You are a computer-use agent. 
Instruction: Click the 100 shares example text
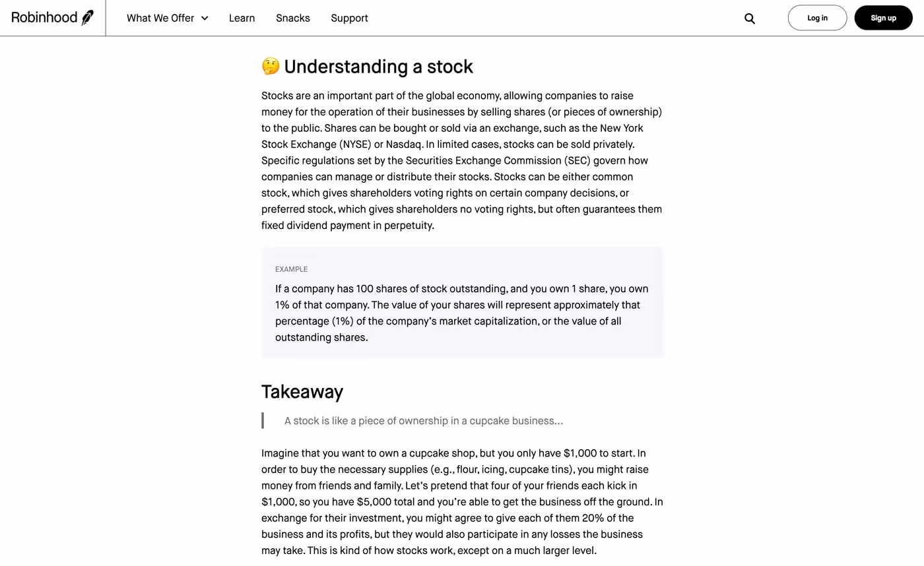tap(461, 313)
